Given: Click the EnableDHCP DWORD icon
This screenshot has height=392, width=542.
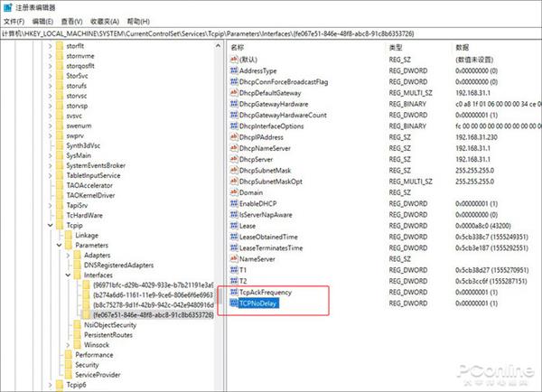Looking at the screenshot, I should coord(234,203).
